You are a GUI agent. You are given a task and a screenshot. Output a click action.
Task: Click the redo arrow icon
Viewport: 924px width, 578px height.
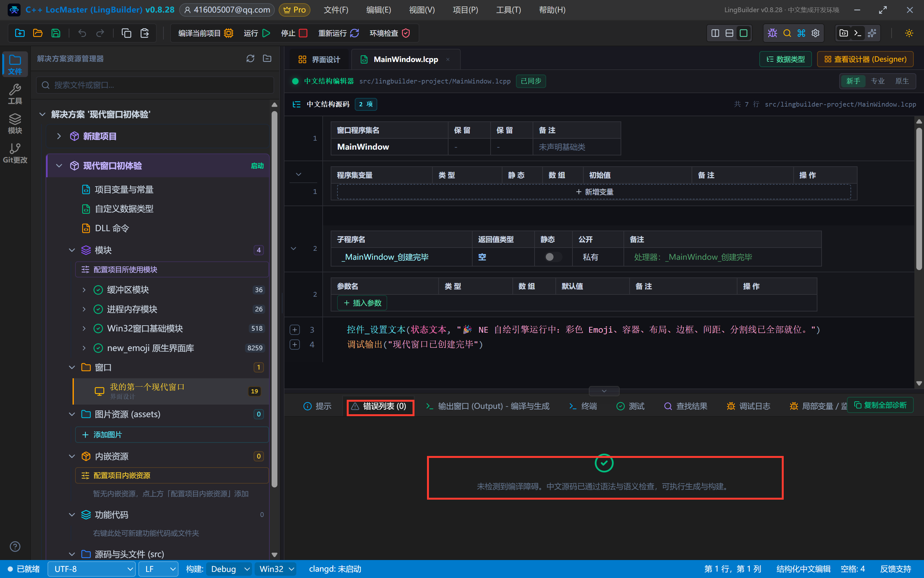100,33
